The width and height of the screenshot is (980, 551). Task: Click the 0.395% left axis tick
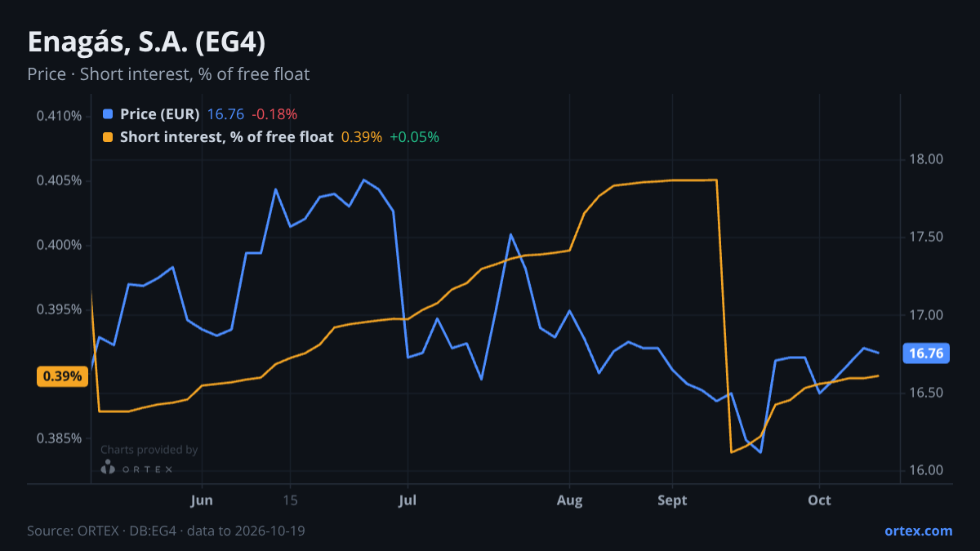59,309
